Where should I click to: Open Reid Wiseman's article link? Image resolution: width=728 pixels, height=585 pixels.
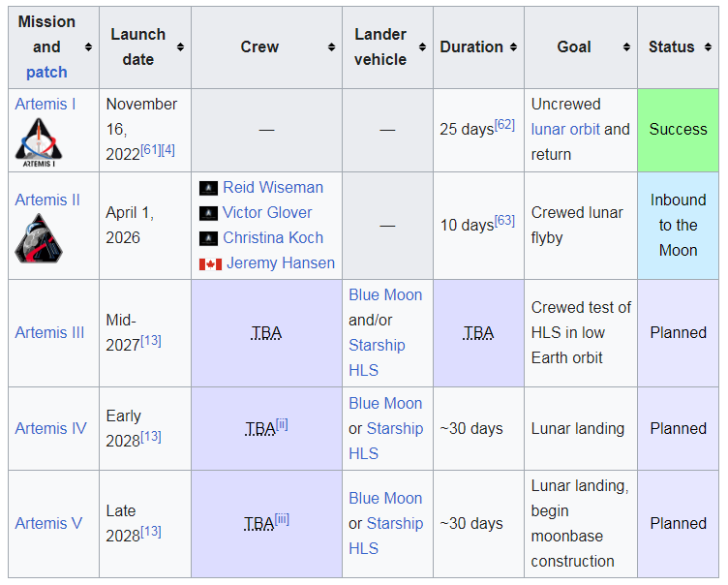coord(273,188)
